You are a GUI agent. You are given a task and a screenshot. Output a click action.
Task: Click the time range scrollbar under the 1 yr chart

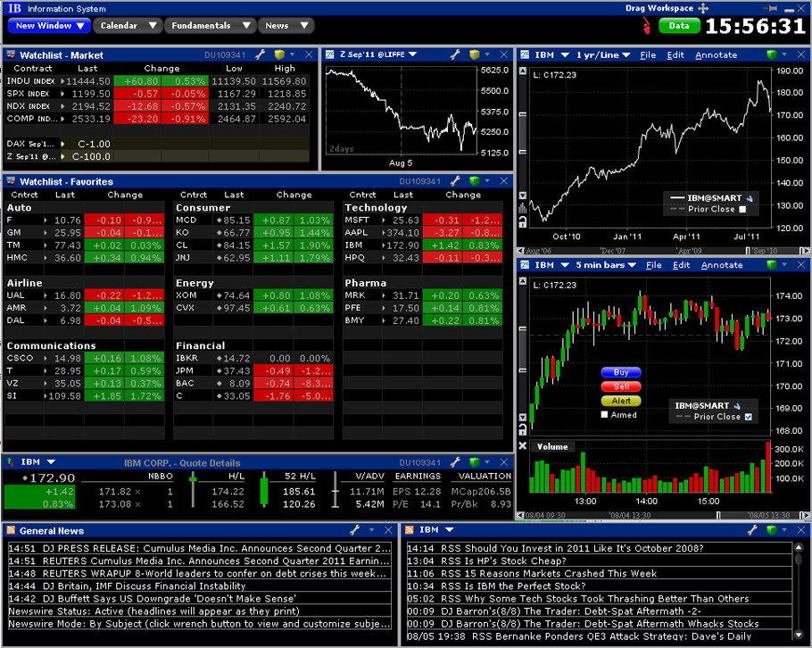(663, 251)
